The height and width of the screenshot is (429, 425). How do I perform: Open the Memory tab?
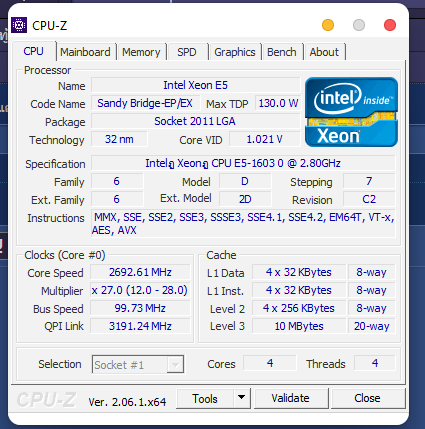click(x=141, y=52)
